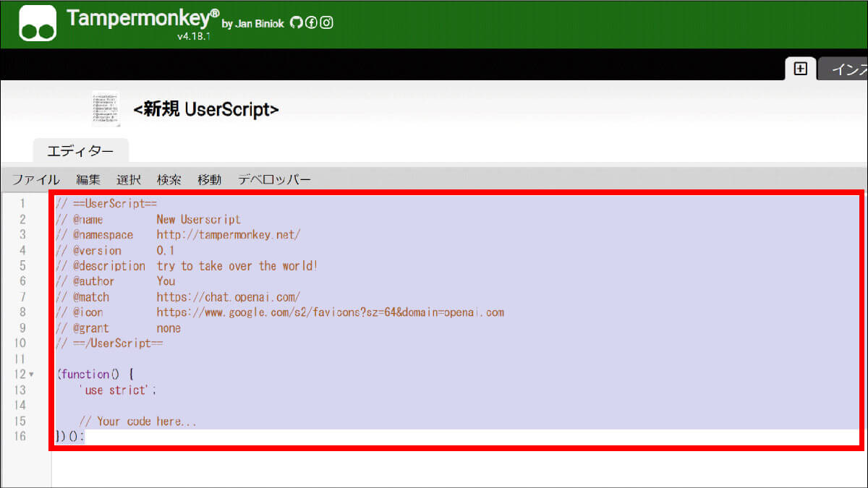868x488 pixels.
Task: Open the 選択 menu
Action: [129, 179]
